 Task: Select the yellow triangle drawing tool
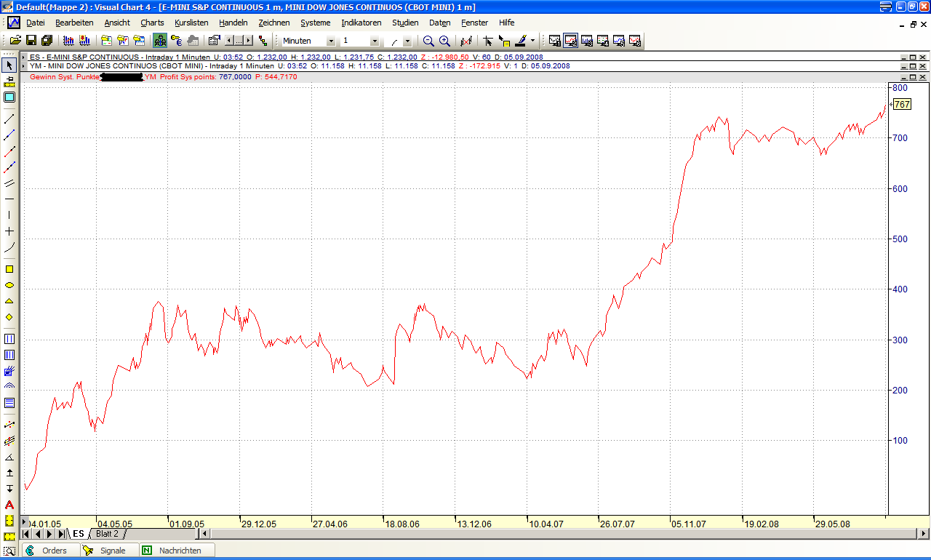click(x=9, y=301)
